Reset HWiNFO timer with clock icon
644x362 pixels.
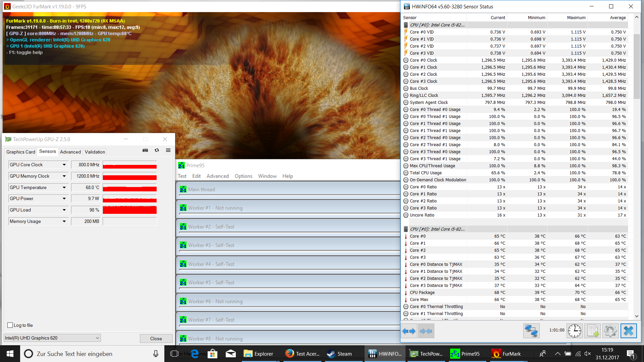(x=575, y=331)
